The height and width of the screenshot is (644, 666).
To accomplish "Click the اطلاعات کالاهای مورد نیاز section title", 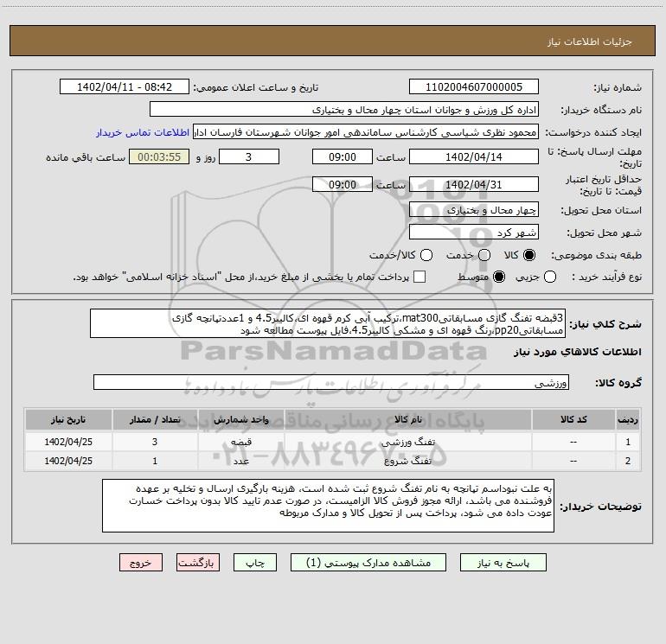I will (x=577, y=352).
